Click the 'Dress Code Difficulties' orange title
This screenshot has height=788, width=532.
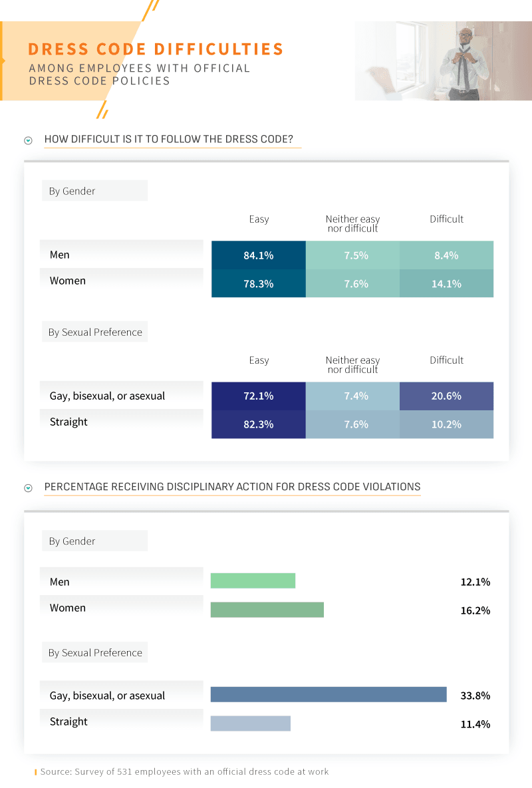coord(156,49)
